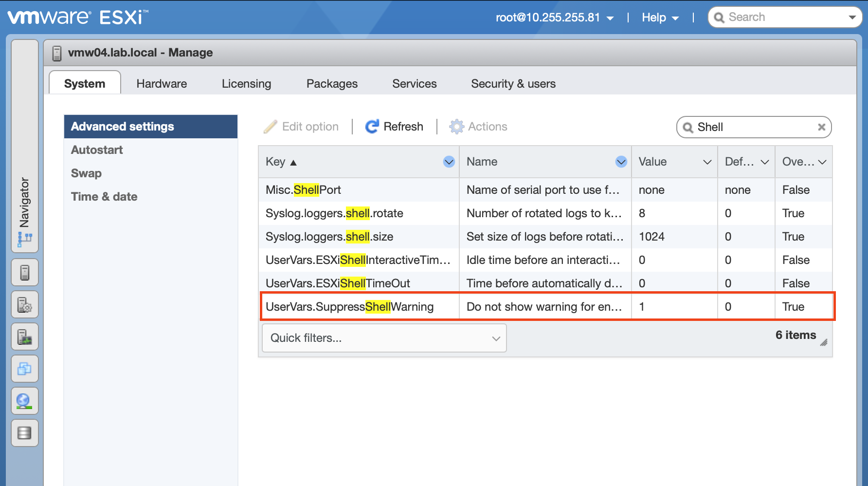
Task: Switch to the Services tab
Action: point(415,84)
